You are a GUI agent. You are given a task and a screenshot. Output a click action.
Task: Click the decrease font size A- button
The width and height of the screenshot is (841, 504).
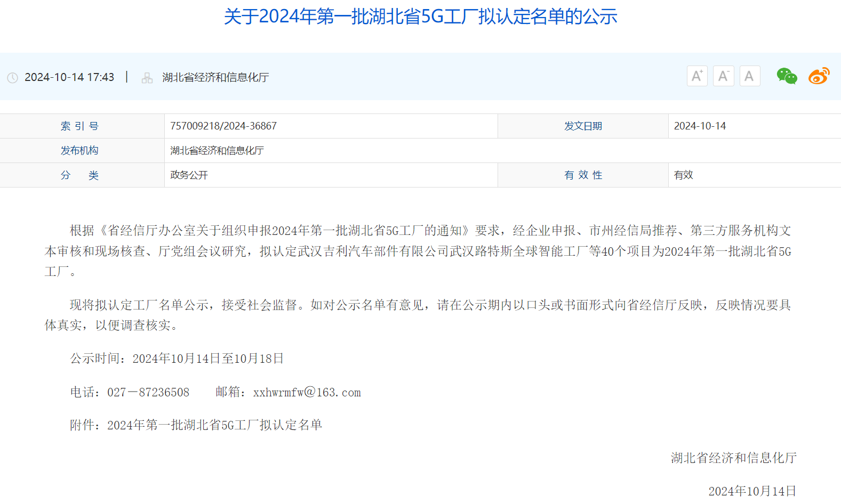(723, 76)
